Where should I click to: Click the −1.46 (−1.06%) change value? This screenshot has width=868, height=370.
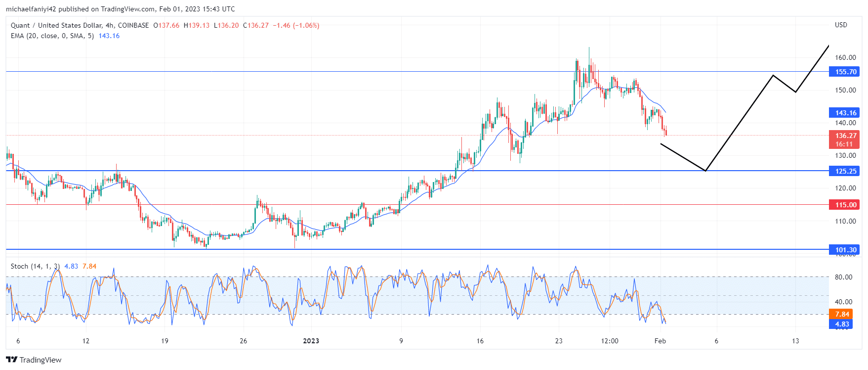click(x=296, y=25)
